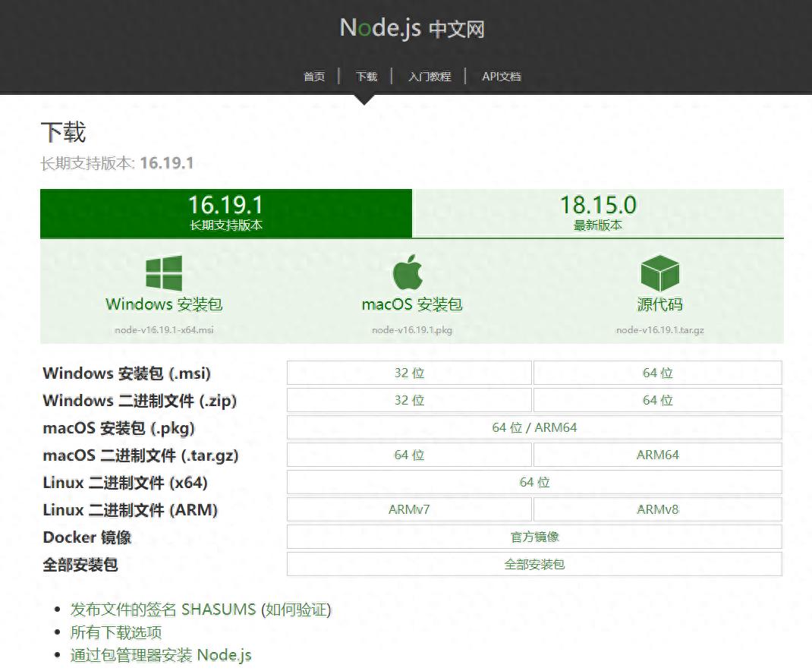This screenshot has width=812, height=671.
Task: Download Windows .msi 32 位 installer
Action: (x=409, y=373)
